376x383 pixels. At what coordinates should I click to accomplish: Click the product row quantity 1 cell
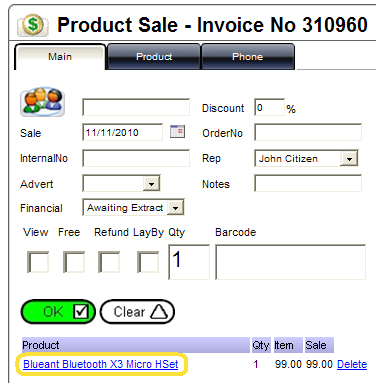pyautogui.click(x=256, y=364)
